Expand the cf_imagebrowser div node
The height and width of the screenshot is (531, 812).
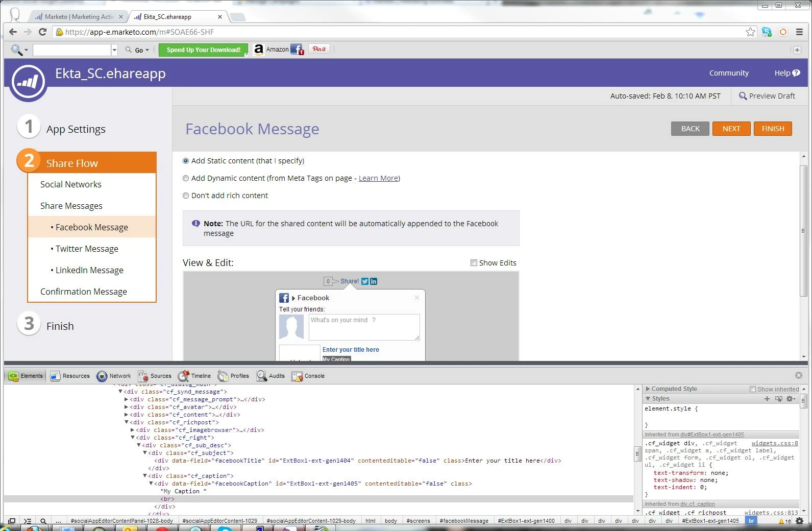click(132, 430)
